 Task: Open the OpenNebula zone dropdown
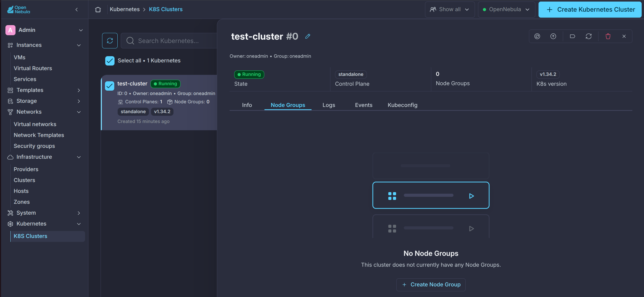point(506,10)
